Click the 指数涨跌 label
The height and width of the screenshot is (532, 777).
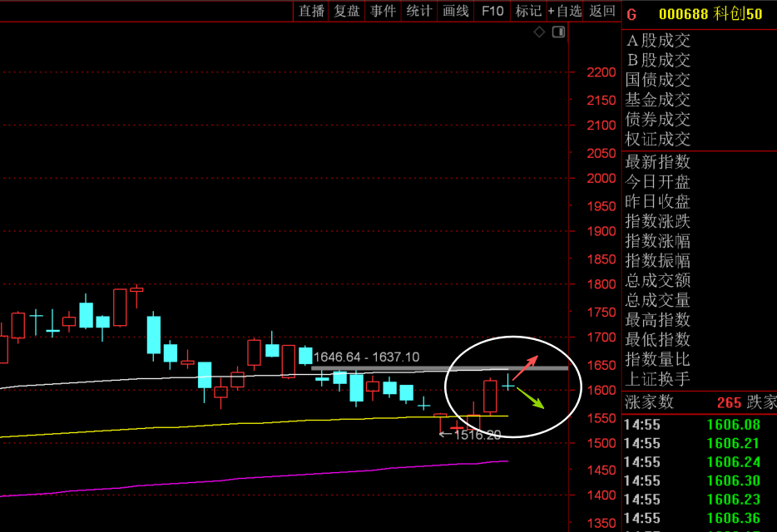pyautogui.click(x=657, y=221)
